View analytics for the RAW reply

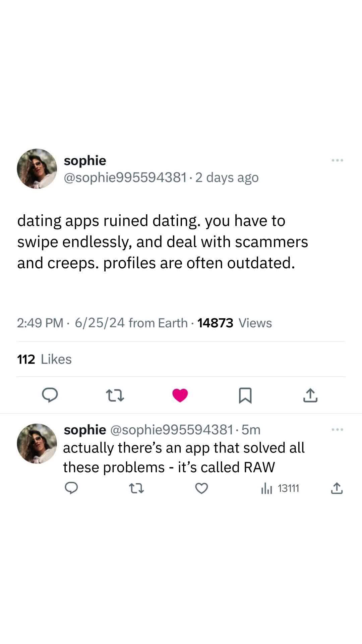coord(280,489)
